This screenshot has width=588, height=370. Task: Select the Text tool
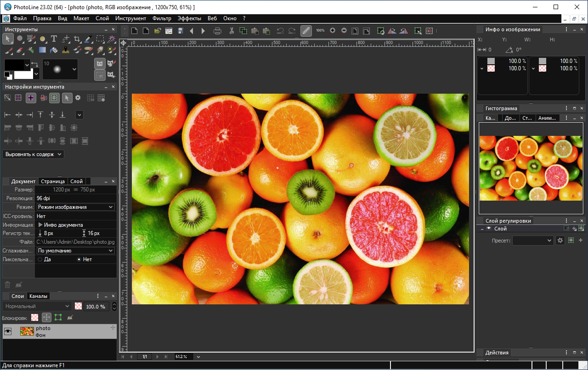54,39
